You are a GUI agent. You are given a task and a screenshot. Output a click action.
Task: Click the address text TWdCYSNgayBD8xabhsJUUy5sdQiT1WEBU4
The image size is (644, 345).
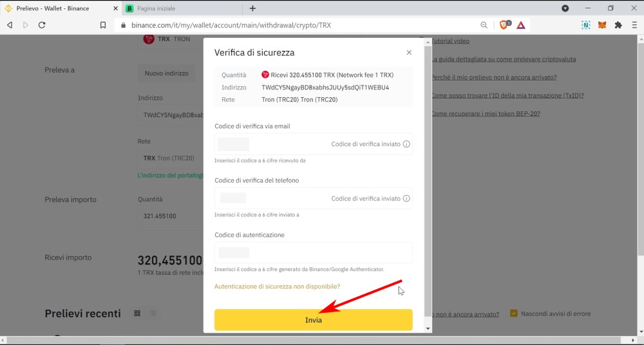(x=325, y=88)
